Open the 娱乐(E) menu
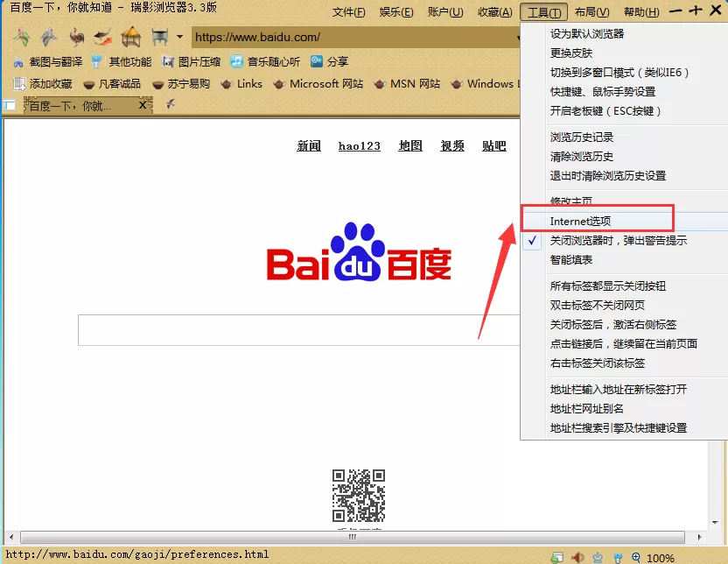The width and height of the screenshot is (728, 564). (x=396, y=12)
